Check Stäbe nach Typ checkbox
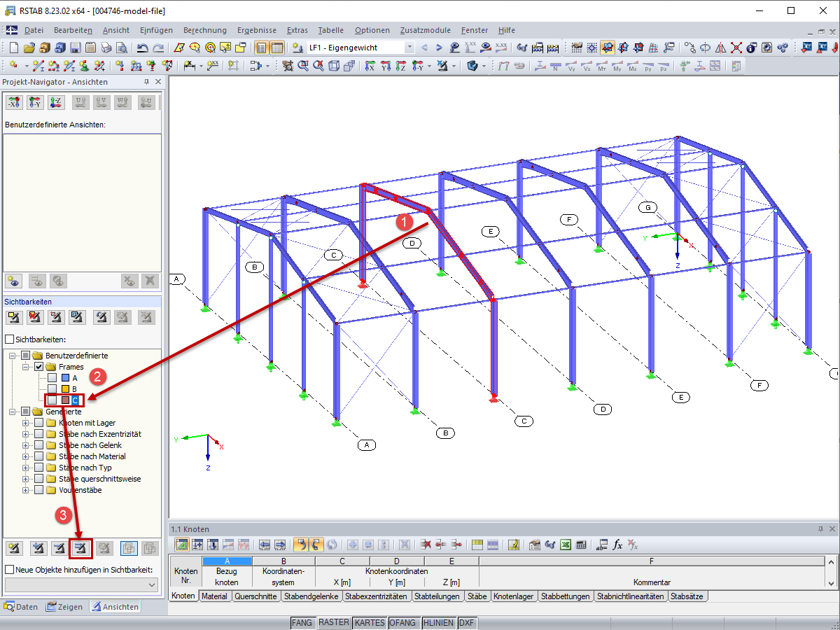Image resolution: width=840 pixels, height=630 pixels. point(39,468)
